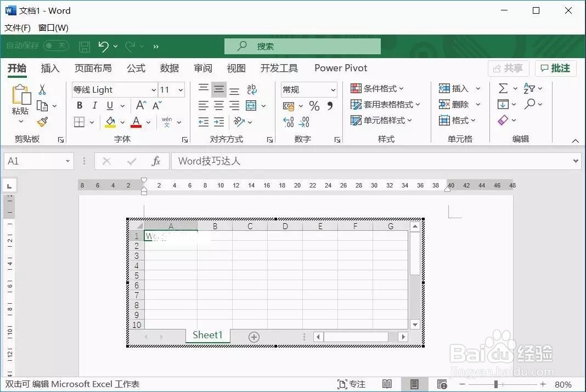Image resolution: width=586 pixels, height=392 pixels.
Task: Click the 条件格式 conditional formatting icon
Action: [376, 88]
